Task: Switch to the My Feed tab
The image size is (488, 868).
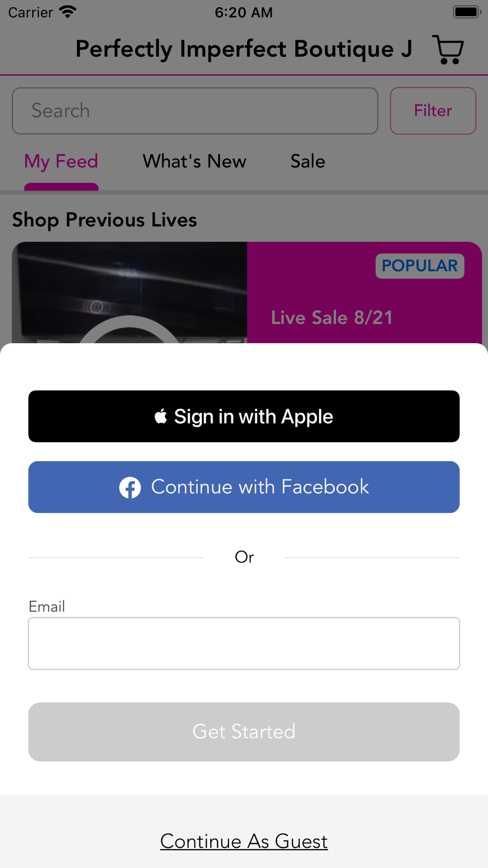Action: click(61, 162)
